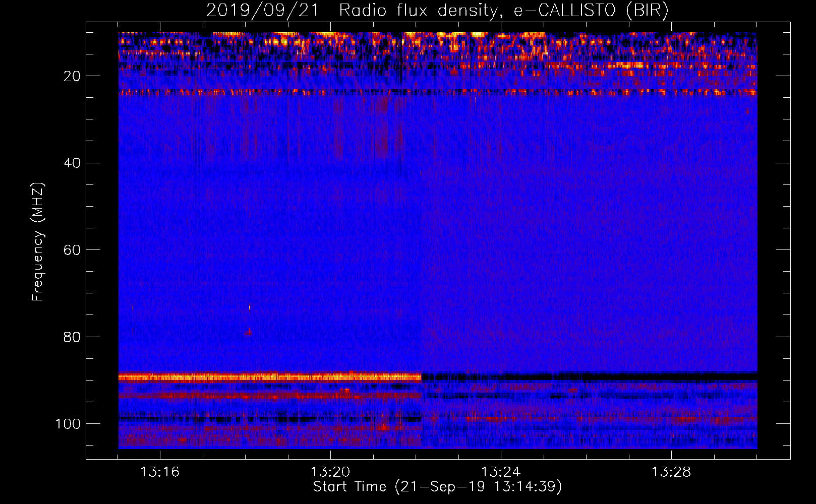
Task: Click the 'Start Time (21-Sep-19 13:14:39)' label
Action: point(437,487)
